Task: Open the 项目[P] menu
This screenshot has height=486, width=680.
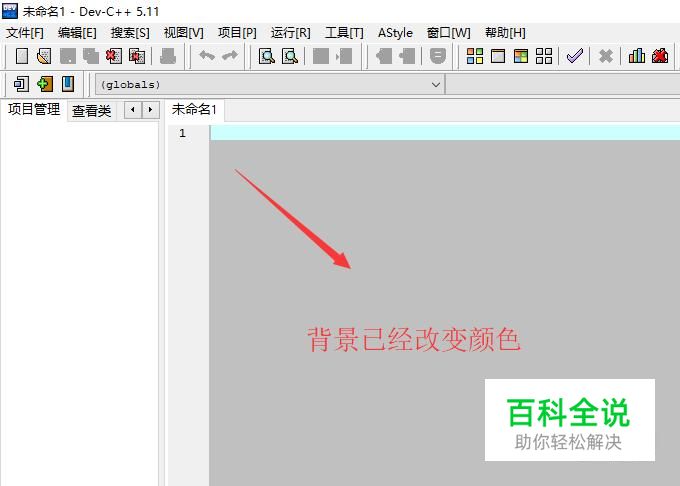Action: tap(237, 33)
